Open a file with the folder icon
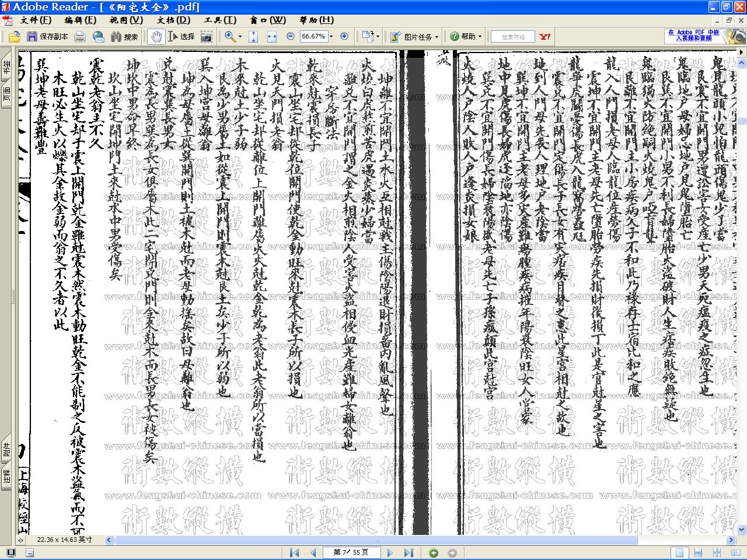 (x=15, y=37)
